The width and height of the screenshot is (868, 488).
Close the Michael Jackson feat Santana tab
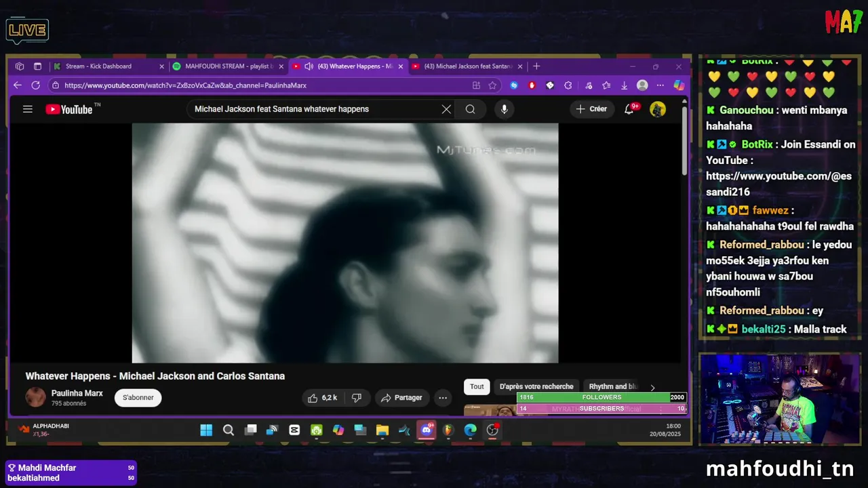pos(520,66)
